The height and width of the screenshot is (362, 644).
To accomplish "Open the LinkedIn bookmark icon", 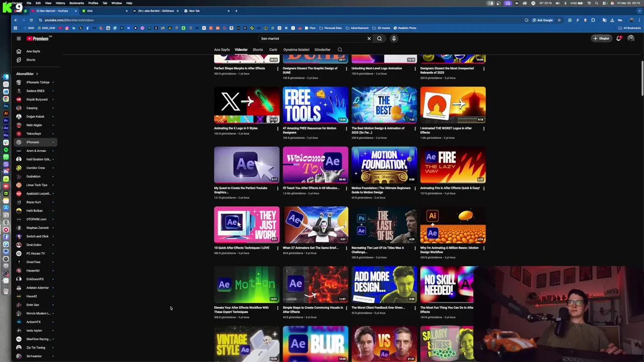I will [74, 28].
